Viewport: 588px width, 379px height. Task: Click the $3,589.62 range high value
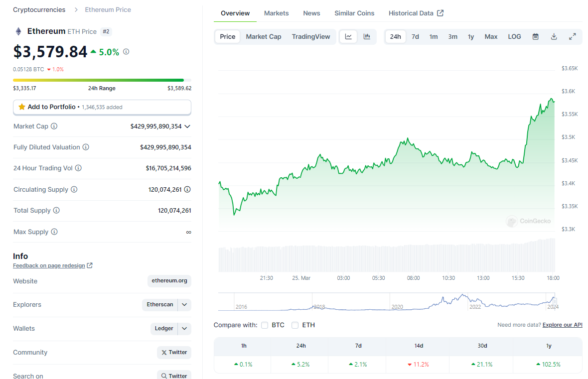179,89
